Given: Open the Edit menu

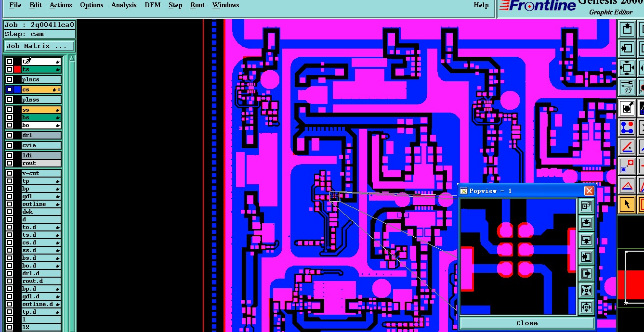Looking at the screenshot, I should pos(36,5).
